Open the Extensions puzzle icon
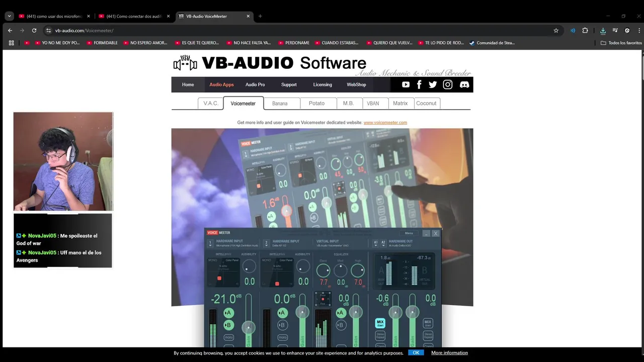644x362 pixels. coord(585,30)
